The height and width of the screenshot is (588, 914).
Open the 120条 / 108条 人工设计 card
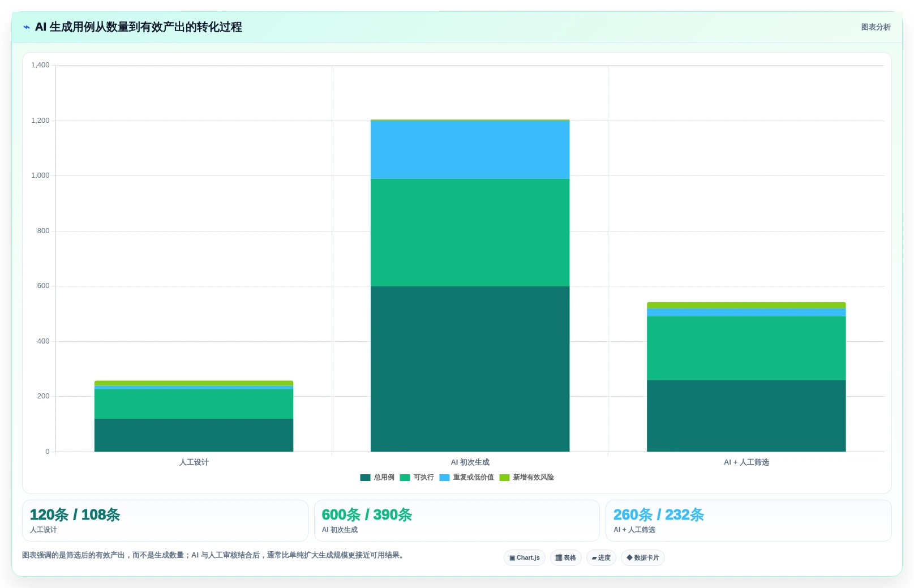[x=165, y=521]
